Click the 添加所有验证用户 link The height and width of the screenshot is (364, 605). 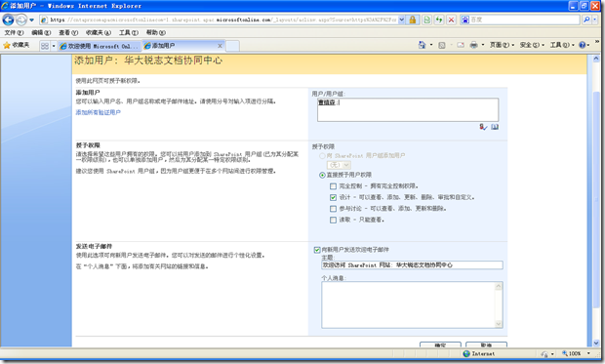(x=98, y=112)
